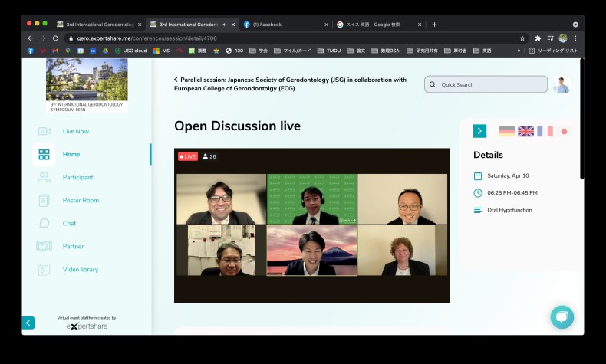Click the address bar URL

[147, 38]
